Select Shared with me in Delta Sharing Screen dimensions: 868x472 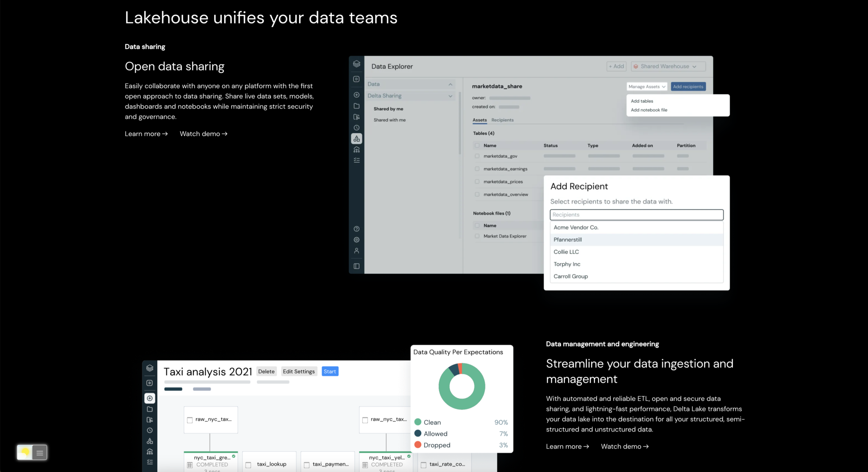pos(389,120)
